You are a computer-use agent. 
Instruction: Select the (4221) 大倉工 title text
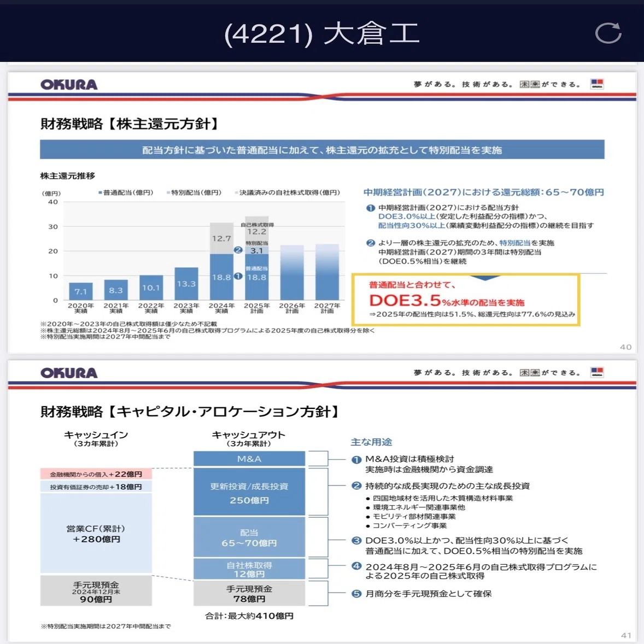(x=322, y=33)
